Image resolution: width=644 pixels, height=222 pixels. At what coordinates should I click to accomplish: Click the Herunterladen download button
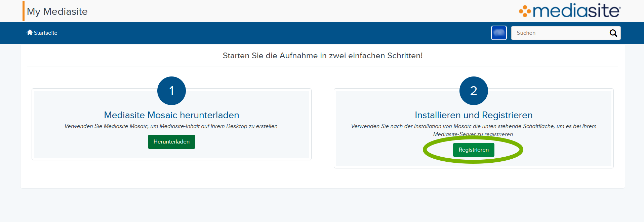pos(171,142)
